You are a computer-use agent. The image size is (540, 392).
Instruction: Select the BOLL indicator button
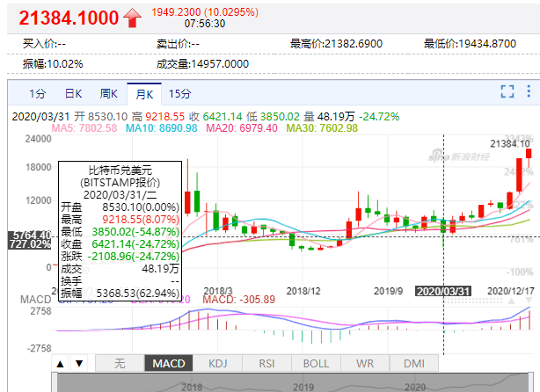tap(316, 363)
